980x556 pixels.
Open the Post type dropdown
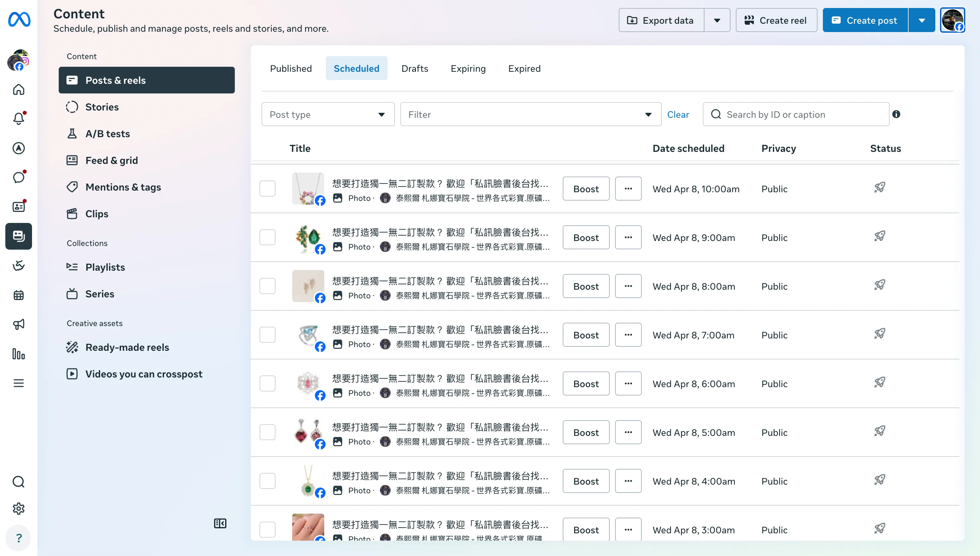coord(328,114)
